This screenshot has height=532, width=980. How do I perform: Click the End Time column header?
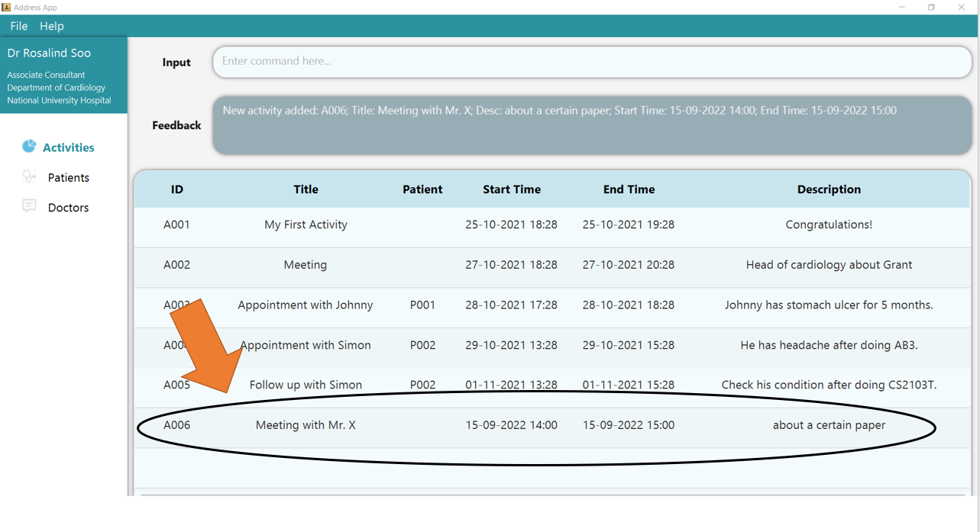pyautogui.click(x=629, y=189)
